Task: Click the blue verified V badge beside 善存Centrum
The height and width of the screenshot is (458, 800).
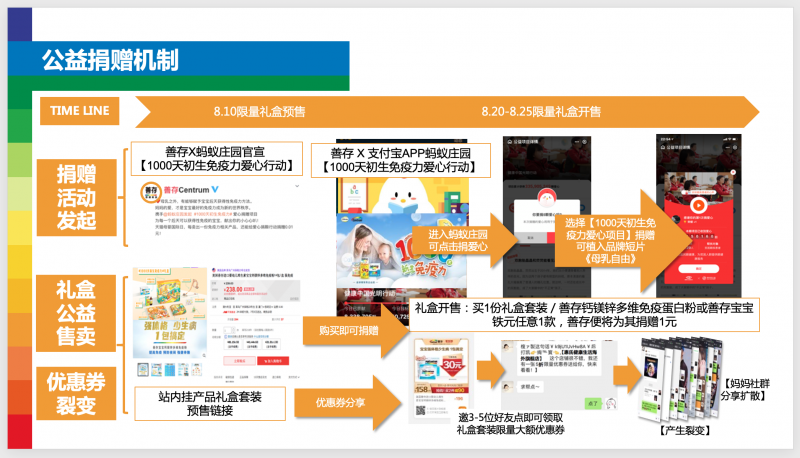Action: coord(215,190)
